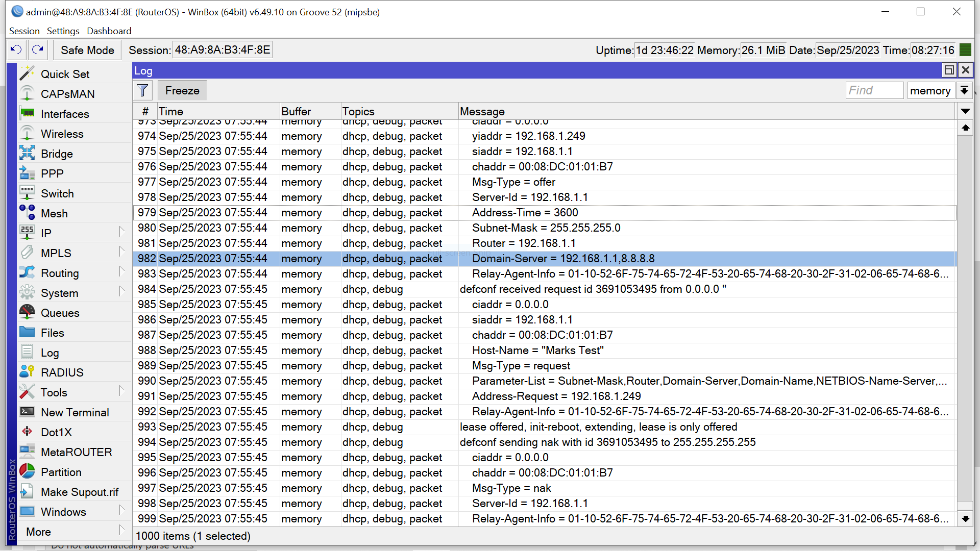This screenshot has height=551, width=980.
Task: Select log row 979 Address-Time = 3600
Action: point(545,213)
